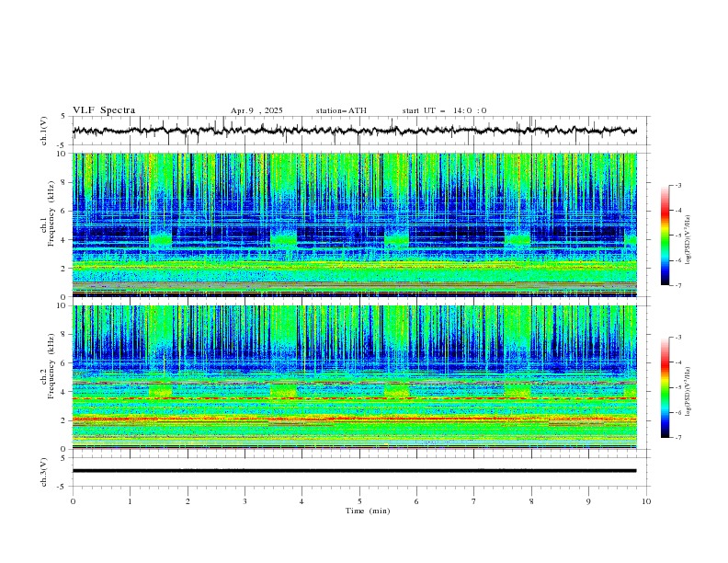Screen dimensions: 728x563
Task: Click the ch.3 flat voltage trace
Action: (354, 471)
